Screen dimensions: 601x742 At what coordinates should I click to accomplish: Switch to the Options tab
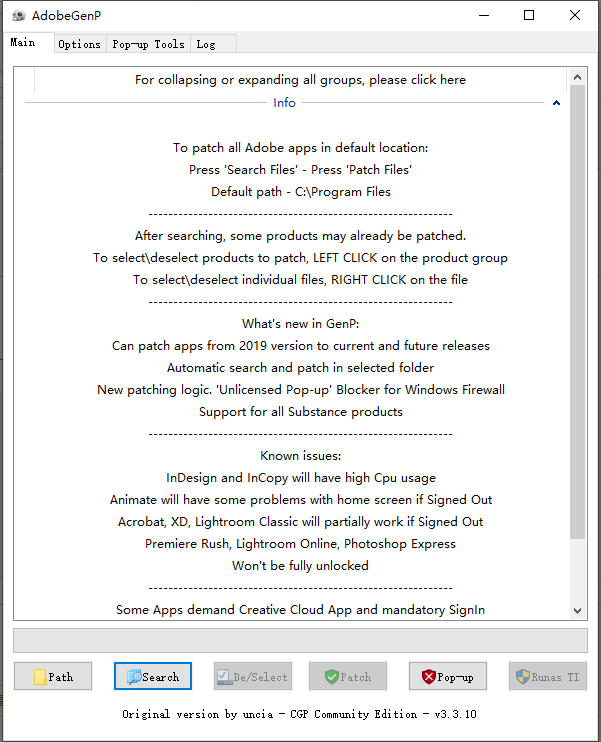point(80,44)
